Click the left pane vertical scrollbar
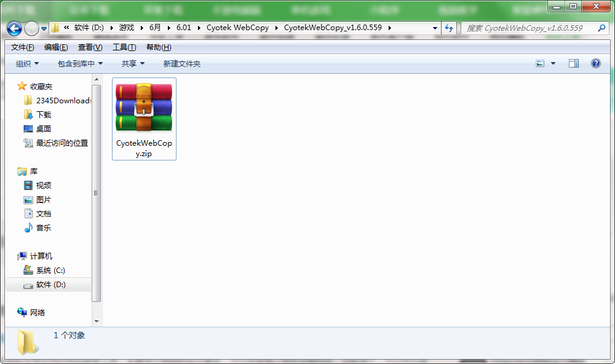 [x=97, y=193]
